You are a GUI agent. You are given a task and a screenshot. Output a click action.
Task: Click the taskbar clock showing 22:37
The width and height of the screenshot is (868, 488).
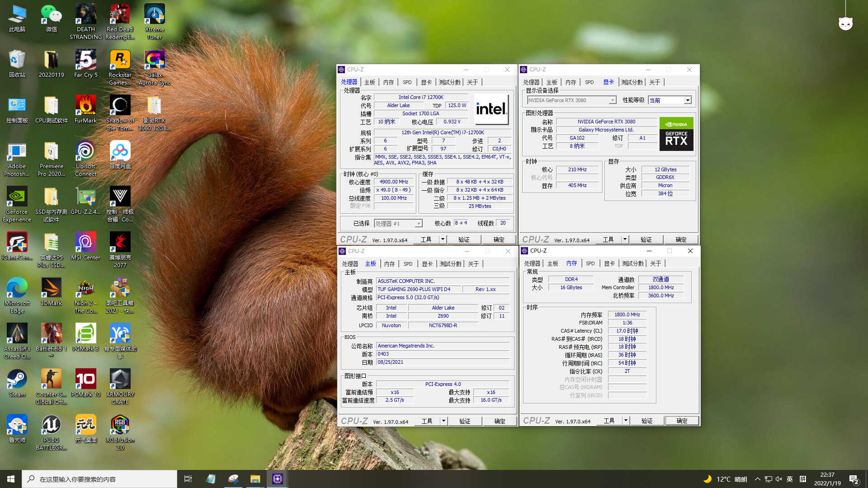coord(827,479)
